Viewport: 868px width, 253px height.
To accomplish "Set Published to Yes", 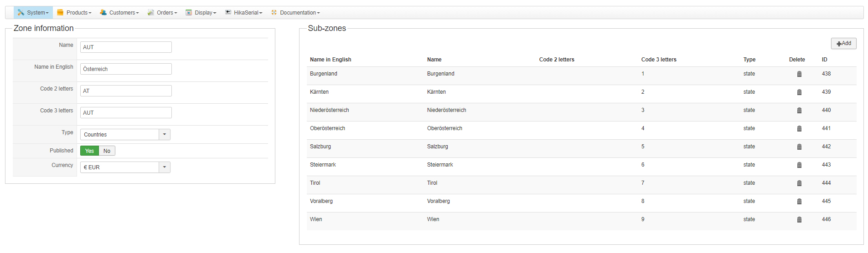I will click(x=89, y=151).
